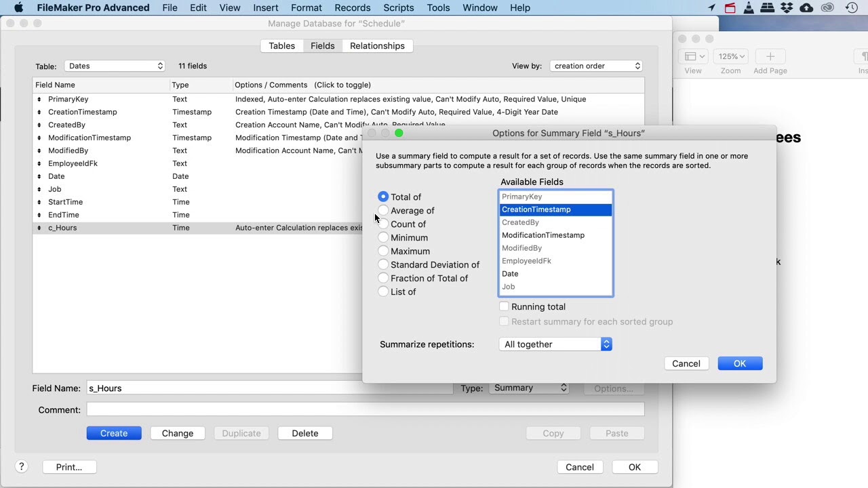This screenshot has width=868, height=488.
Task: Click OK in the Summary Field options dialog
Action: tap(740, 363)
